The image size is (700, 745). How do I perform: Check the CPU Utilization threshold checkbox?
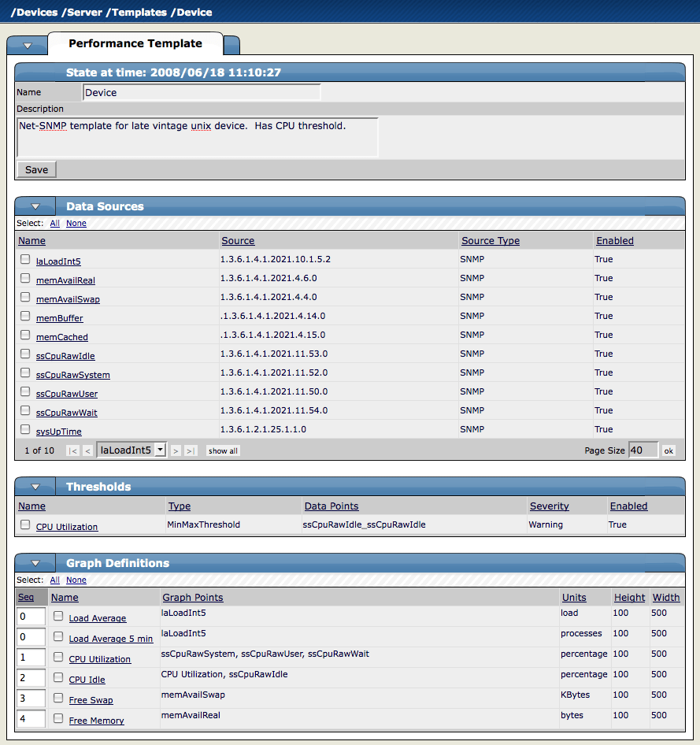coord(23,525)
